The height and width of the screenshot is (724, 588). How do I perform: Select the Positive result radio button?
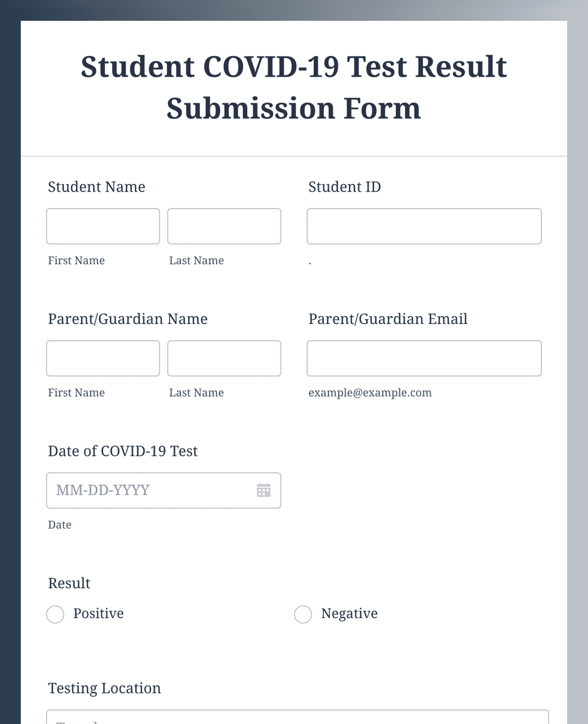pyautogui.click(x=55, y=614)
